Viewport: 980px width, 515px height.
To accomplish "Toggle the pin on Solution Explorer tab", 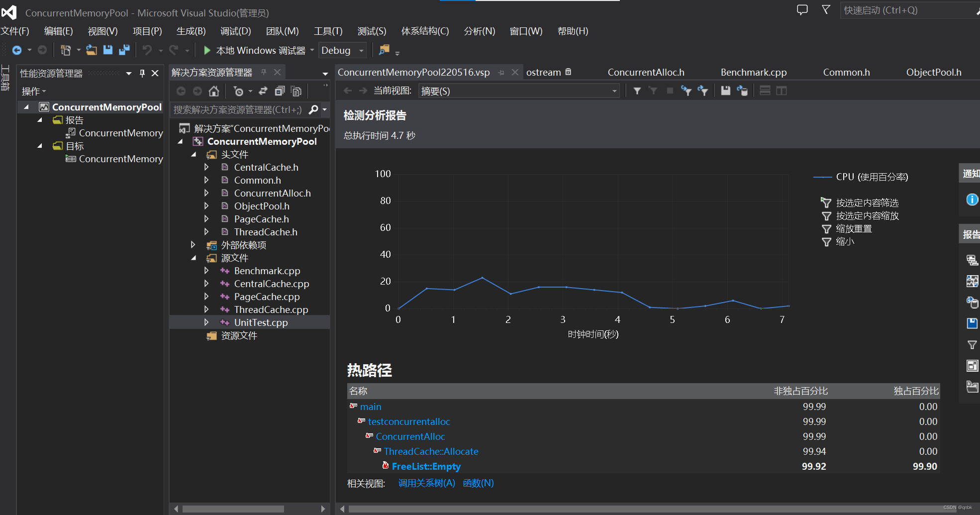I will click(264, 73).
